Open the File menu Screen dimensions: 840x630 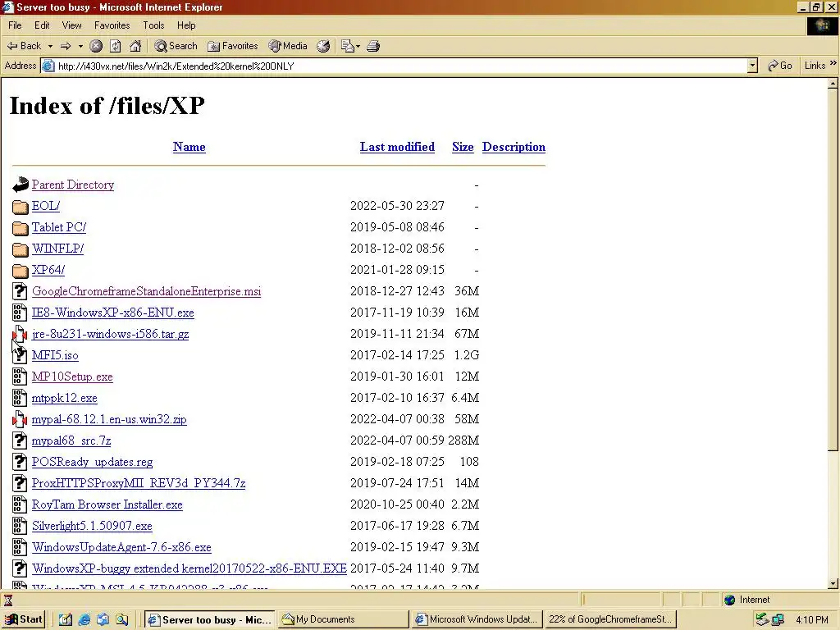click(15, 25)
